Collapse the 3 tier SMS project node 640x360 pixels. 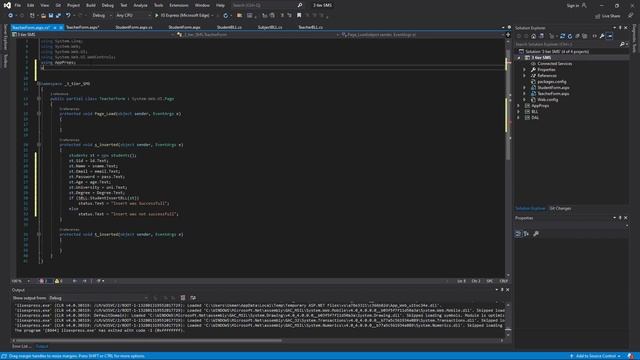(x=519, y=58)
